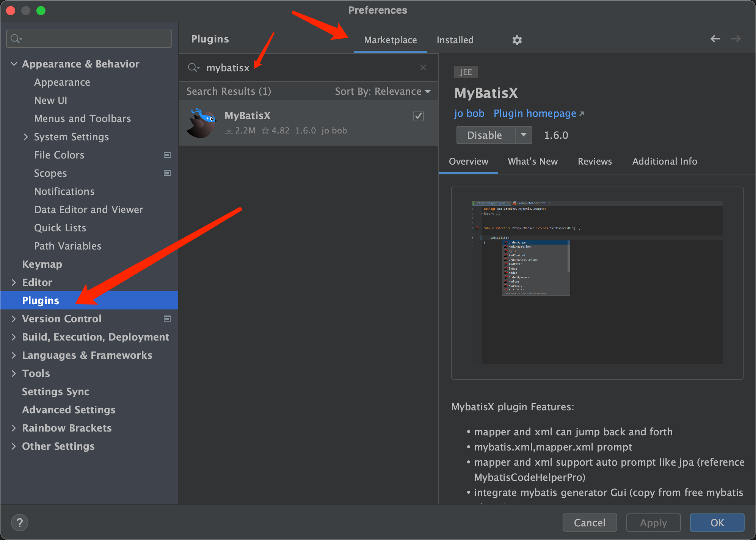Screen dimensions: 756x540
Task: Focus the mybatisx plugin search field
Action: 308,67
